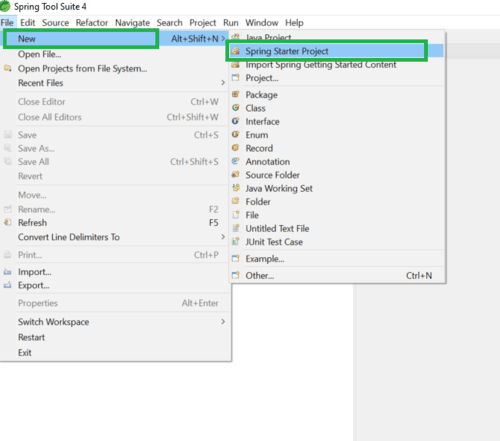Image resolution: width=500 pixels, height=441 pixels.
Task: Open the Navigate menu
Action: pos(132,23)
